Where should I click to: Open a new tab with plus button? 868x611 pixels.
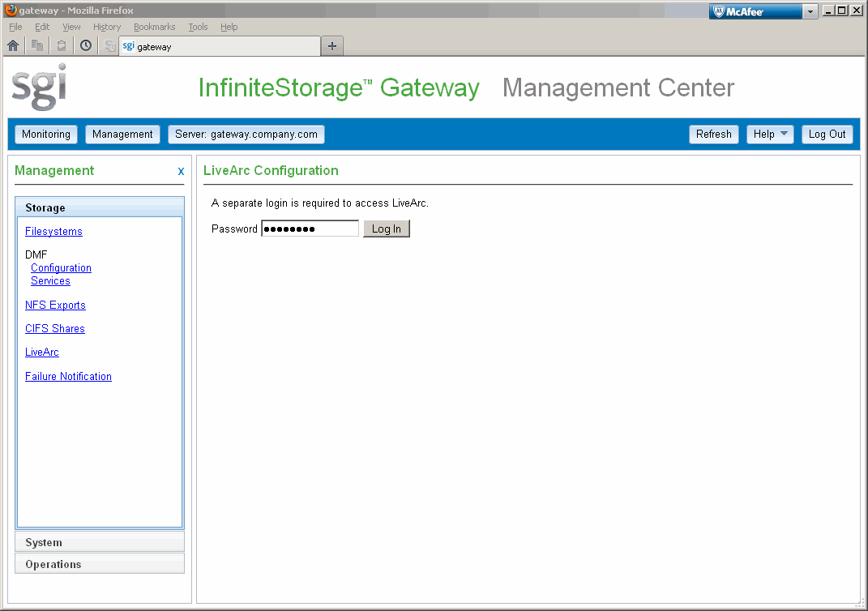[332, 46]
